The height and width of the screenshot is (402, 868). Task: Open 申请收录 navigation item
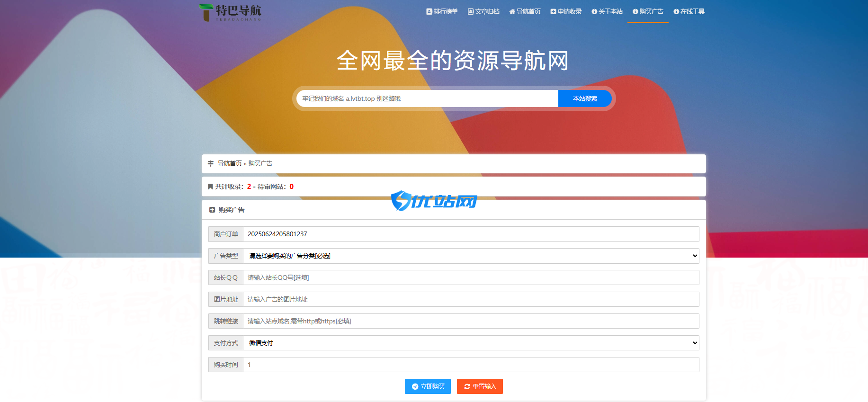(x=566, y=11)
